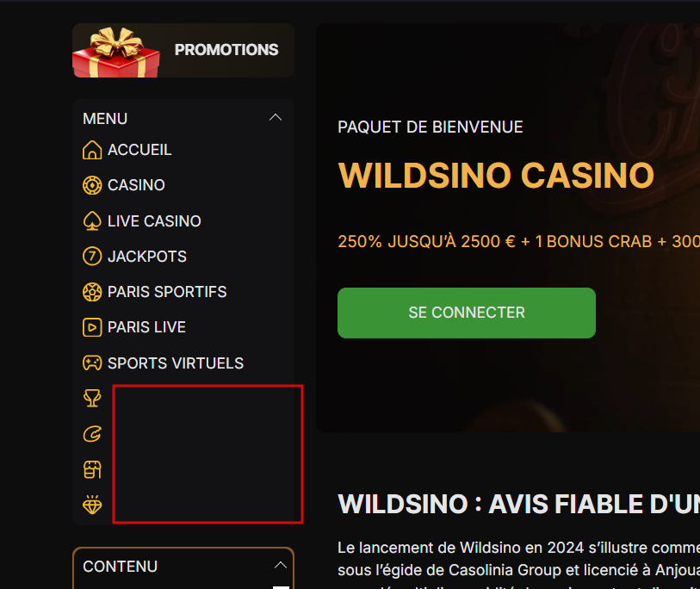Click the green SE CONNECTER button

[467, 313]
